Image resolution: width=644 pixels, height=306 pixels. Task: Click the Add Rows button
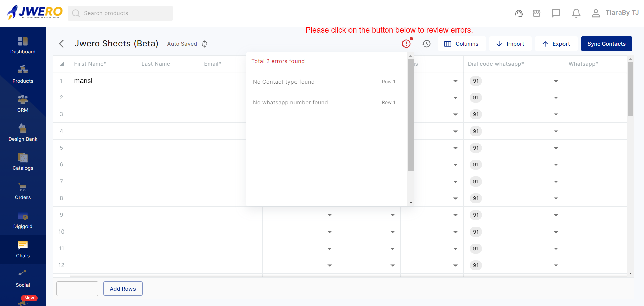tap(123, 289)
